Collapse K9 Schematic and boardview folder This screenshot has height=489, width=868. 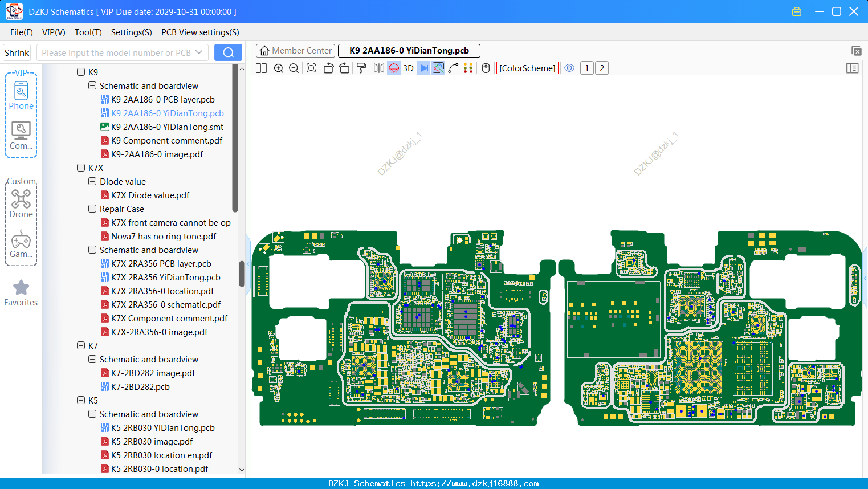pos(92,86)
